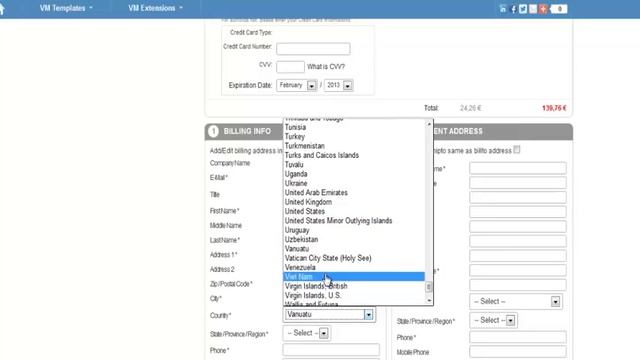Select Uzbekistan in country list
The height and width of the screenshot is (360, 640).
tap(354, 240)
